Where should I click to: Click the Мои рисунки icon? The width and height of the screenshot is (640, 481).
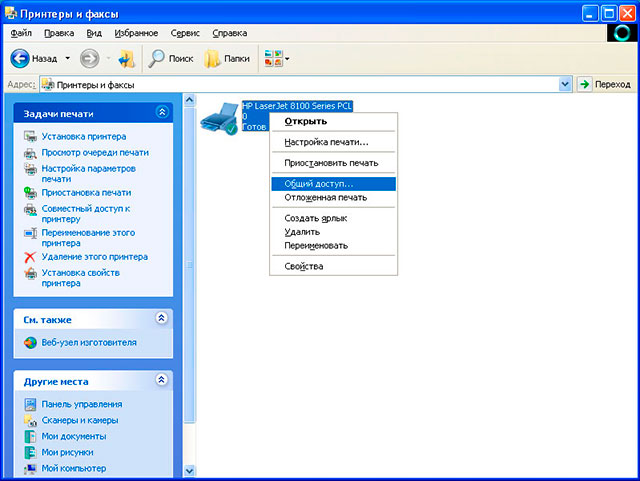(30, 452)
